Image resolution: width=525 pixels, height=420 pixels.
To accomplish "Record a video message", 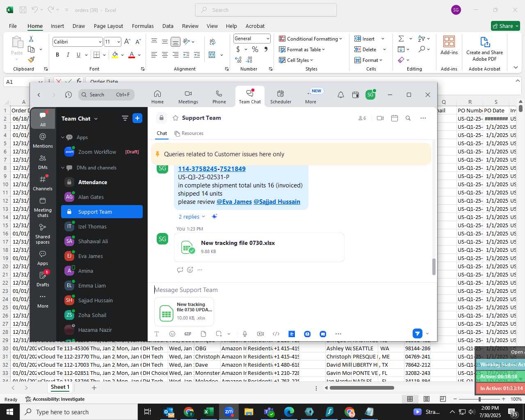I will (x=260, y=334).
